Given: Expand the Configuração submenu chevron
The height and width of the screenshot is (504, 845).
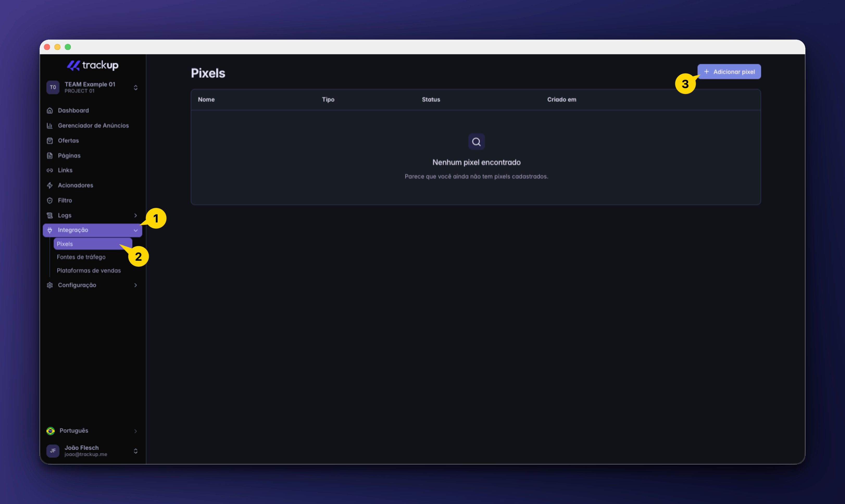Looking at the screenshot, I should [x=135, y=285].
